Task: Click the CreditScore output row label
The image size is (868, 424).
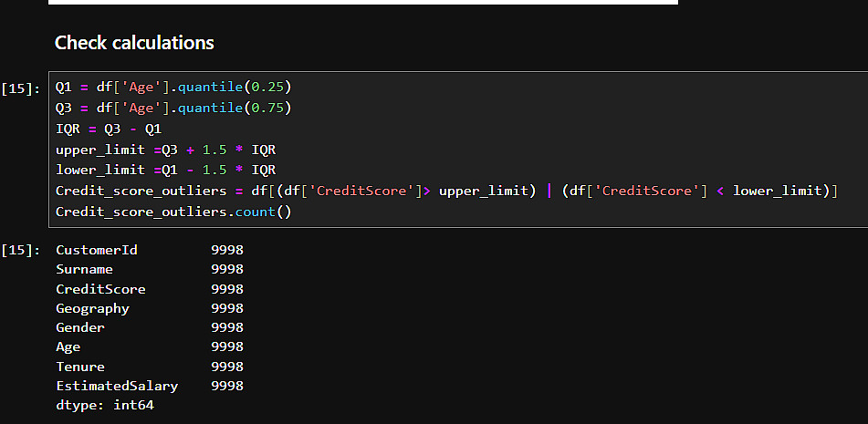Action: click(x=100, y=289)
